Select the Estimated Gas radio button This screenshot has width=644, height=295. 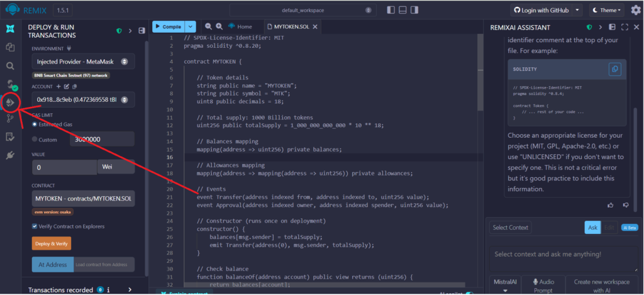coord(35,124)
